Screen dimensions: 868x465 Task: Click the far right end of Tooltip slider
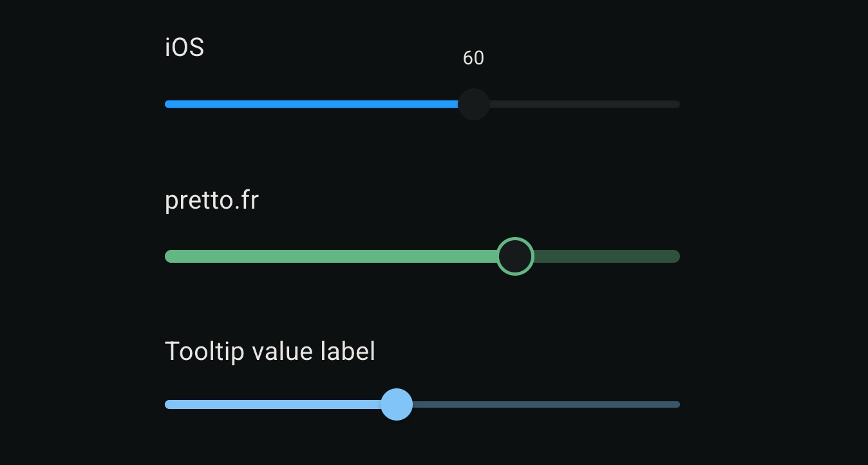(x=677, y=404)
